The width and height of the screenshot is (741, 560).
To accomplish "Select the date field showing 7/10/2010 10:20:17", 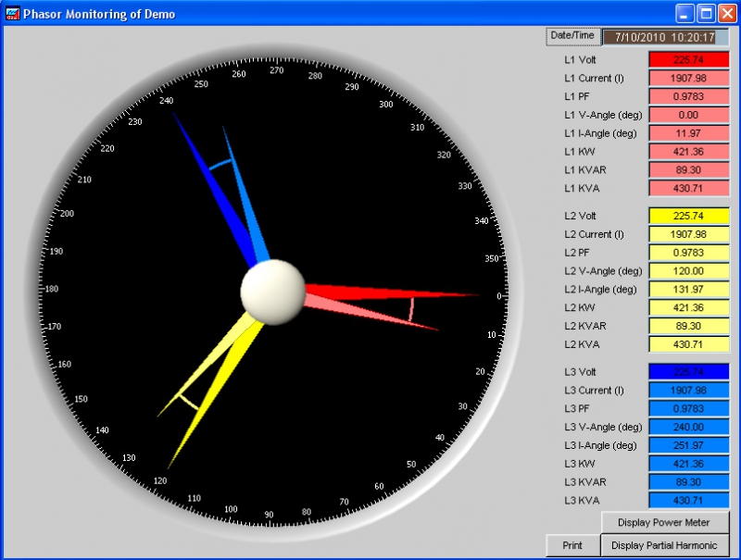I will [x=665, y=37].
